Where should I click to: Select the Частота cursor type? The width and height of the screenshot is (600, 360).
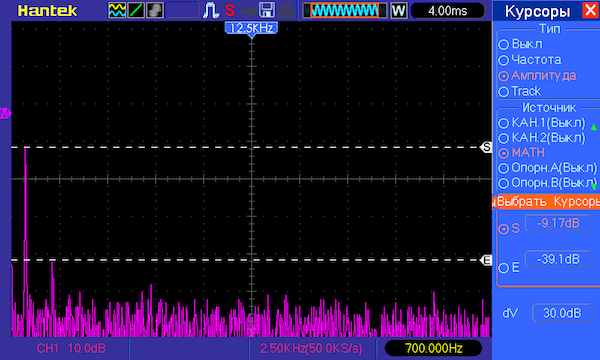(x=530, y=60)
